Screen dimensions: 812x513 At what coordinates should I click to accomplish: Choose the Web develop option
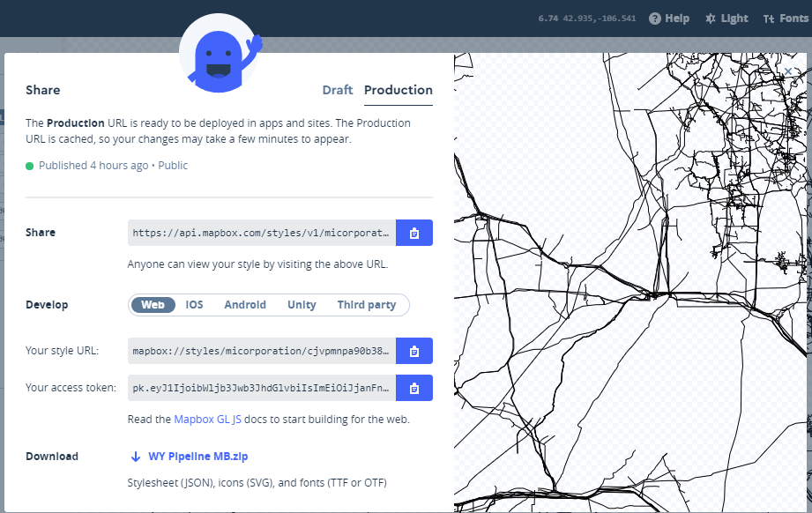tap(153, 305)
